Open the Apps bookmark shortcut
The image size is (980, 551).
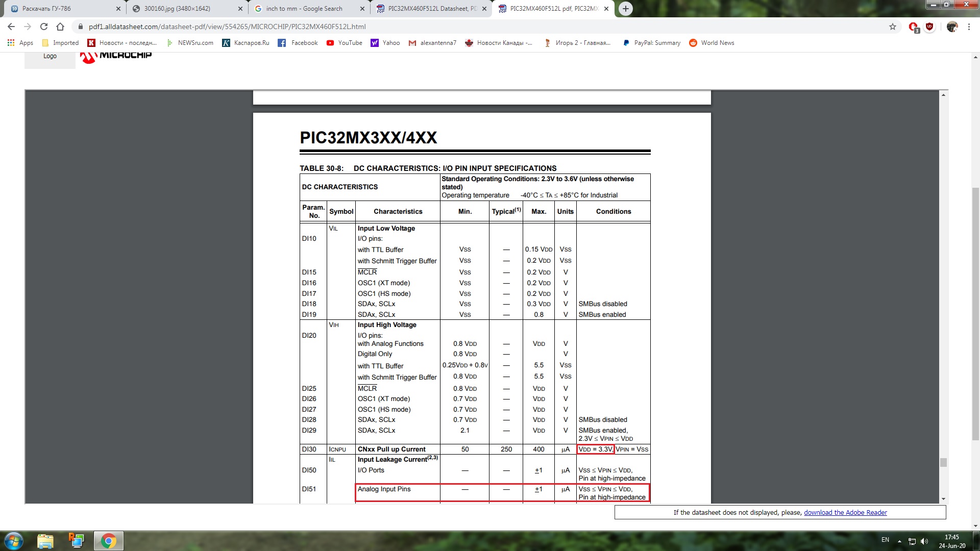(x=20, y=43)
